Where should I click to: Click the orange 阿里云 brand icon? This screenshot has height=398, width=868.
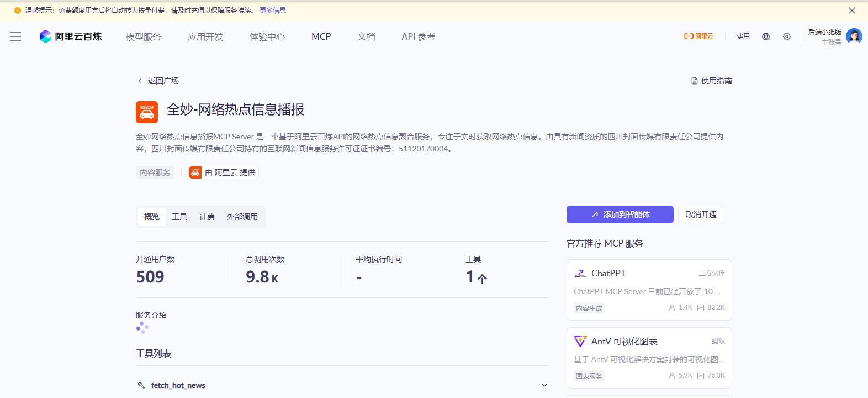pos(698,36)
